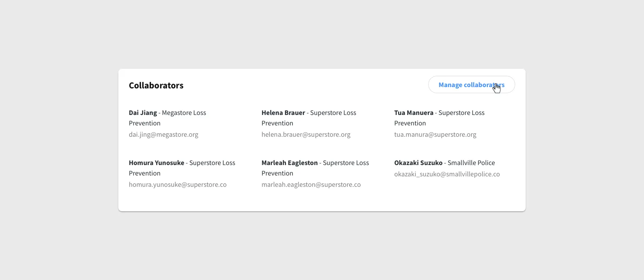Open dai.jing@megastore.org email address
The height and width of the screenshot is (280, 644).
coord(164,135)
